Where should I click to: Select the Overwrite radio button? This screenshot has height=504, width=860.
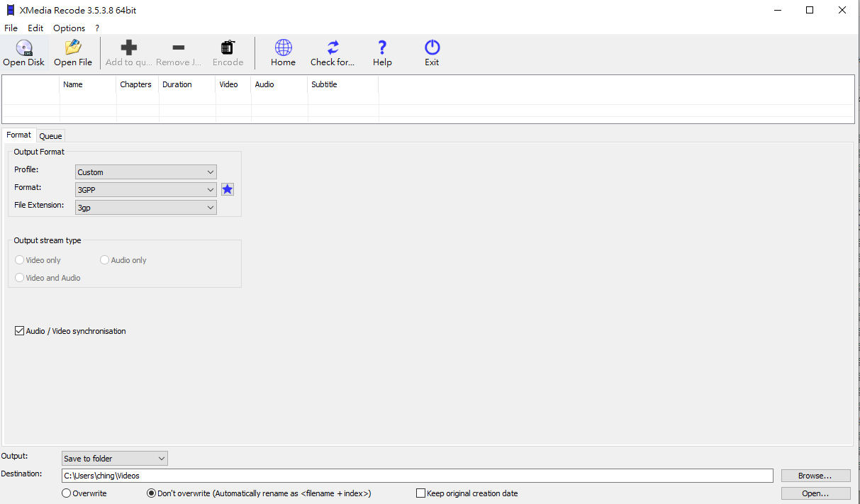(67, 493)
